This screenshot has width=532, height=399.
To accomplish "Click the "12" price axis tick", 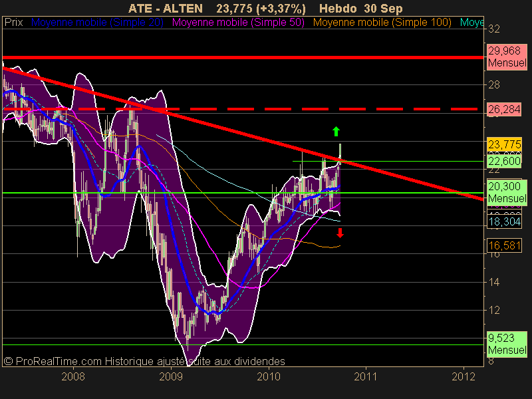I will point(494,310).
